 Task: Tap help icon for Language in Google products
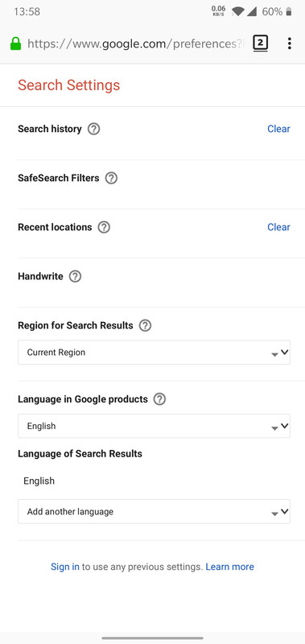pos(159,399)
